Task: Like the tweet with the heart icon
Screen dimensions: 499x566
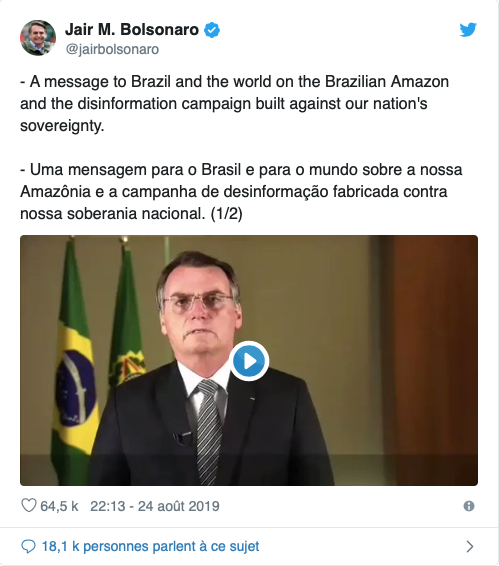Action: pyautogui.click(x=29, y=506)
